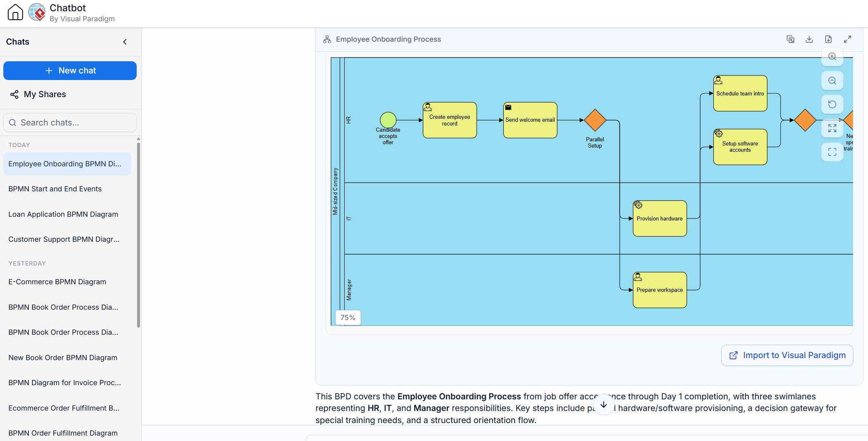Image resolution: width=868 pixels, height=441 pixels.
Task: Click the Visual Paradigm Chatbot logo
Action: point(37,13)
